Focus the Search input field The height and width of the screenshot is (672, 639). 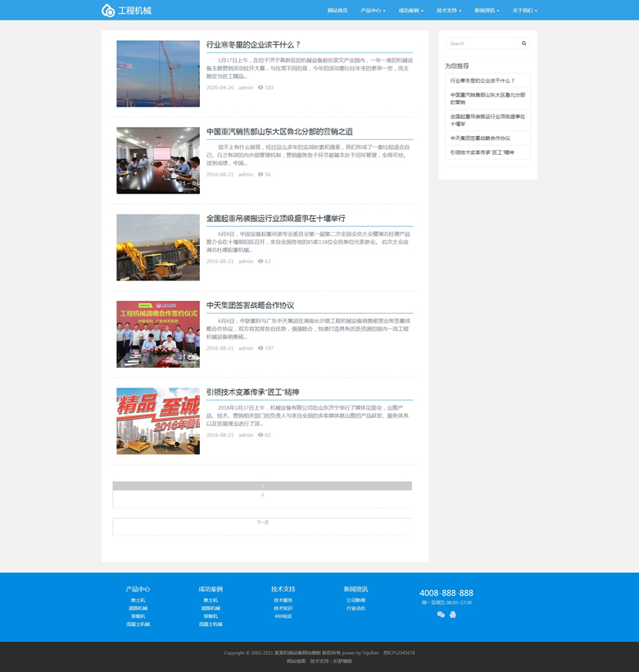(483, 43)
